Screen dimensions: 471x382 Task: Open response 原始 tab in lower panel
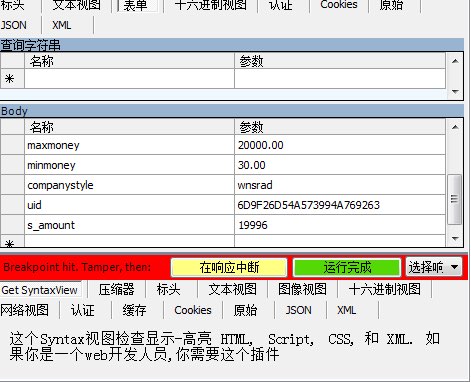(245, 310)
